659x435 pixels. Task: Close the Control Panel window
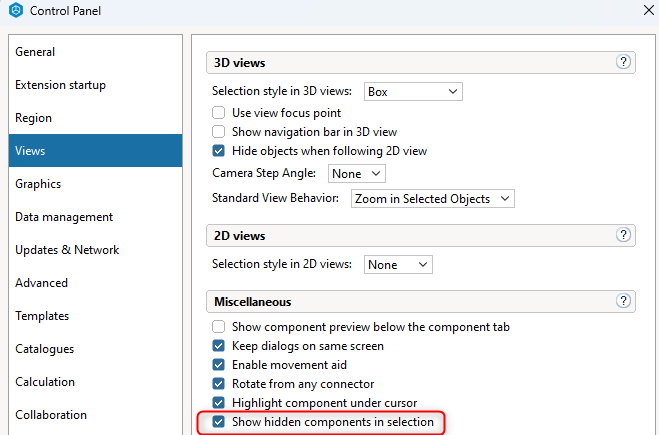pyautogui.click(x=649, y=10)
